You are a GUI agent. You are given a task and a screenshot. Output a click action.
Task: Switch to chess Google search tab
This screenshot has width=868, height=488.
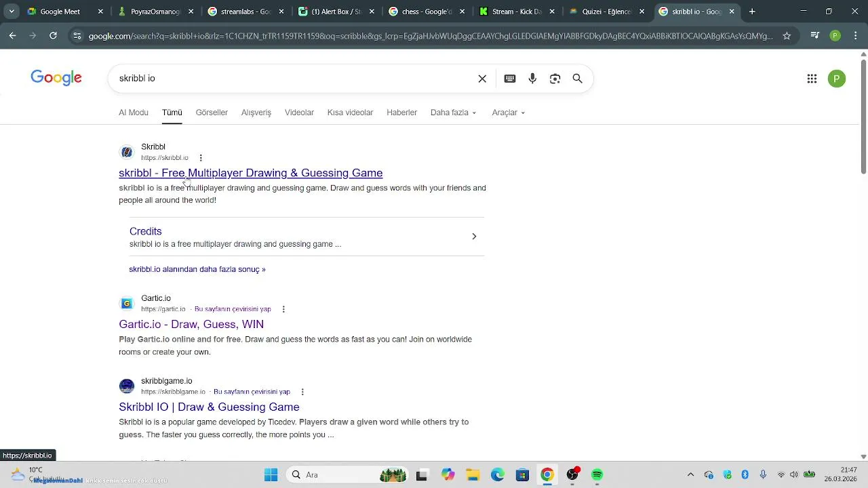pos(427,12)
